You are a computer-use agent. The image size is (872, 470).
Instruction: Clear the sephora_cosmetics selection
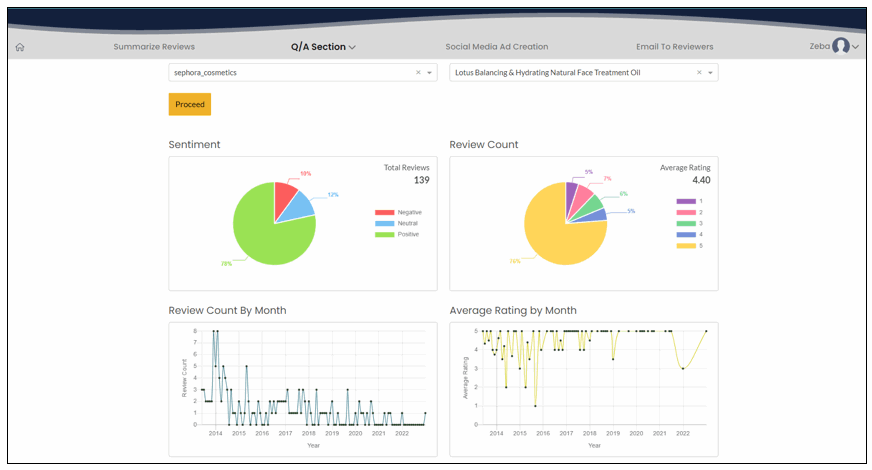418,72
